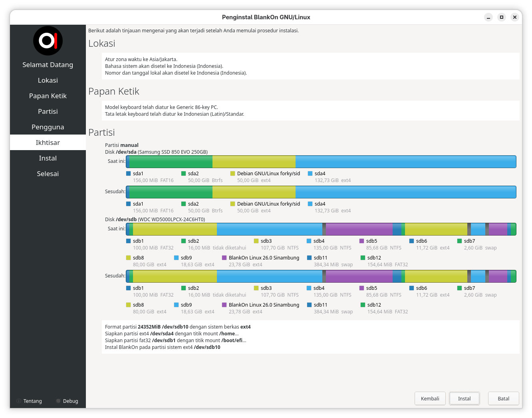
Task: Click the yellow sdb3 legend swatch
Action: (256, 241)
